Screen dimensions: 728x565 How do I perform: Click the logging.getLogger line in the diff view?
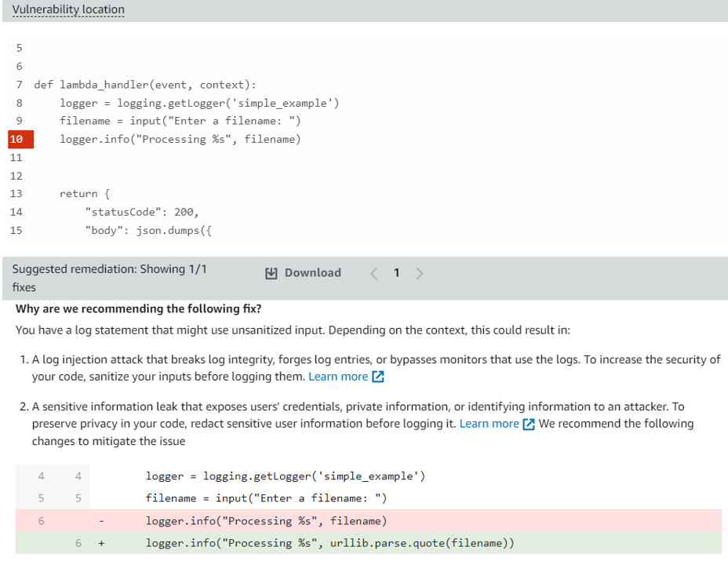[285, 476]
